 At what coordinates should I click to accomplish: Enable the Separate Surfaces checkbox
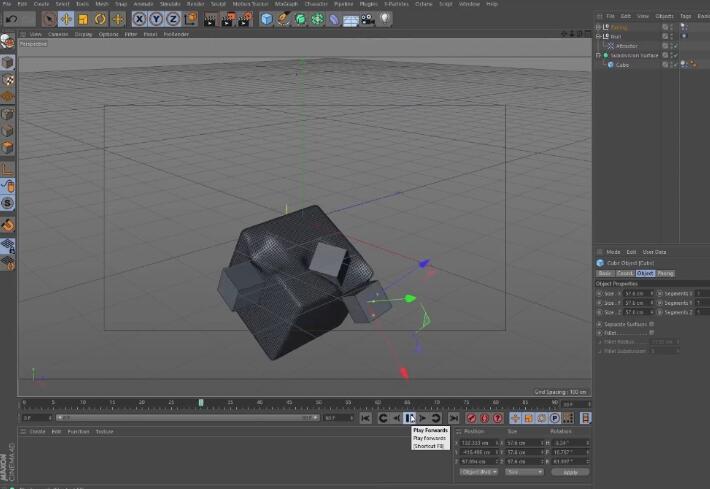tap(652, 324)
